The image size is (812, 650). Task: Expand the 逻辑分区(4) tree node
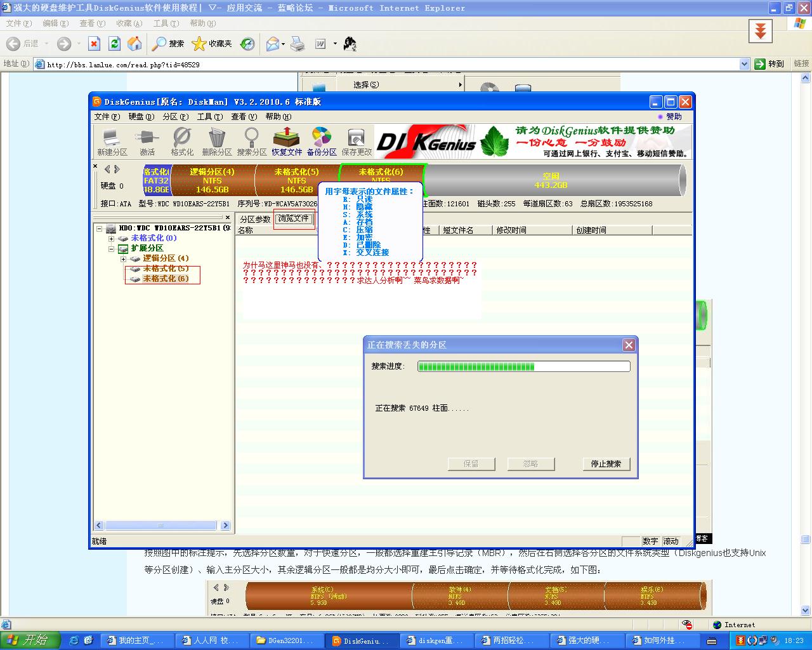[x=124, y=259]
